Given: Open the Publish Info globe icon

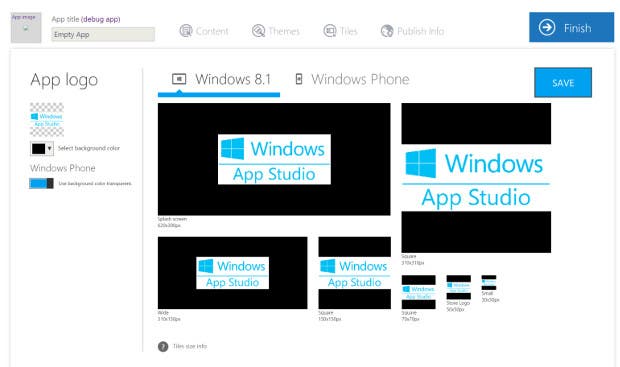Looking at the screenshot, I should (387, 30).
